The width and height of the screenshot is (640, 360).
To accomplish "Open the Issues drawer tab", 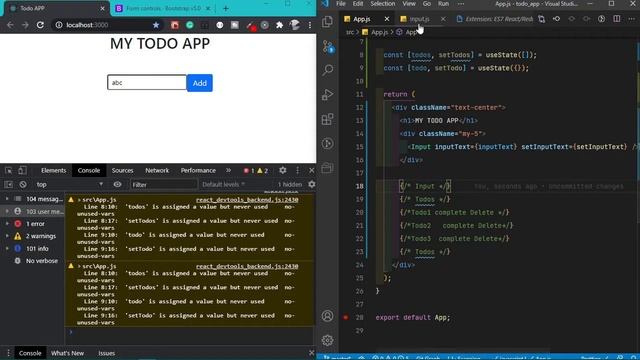I will [x=107, y=353].
